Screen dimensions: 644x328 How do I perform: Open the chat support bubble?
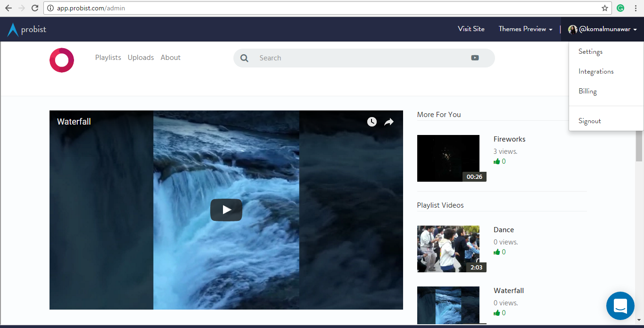(620, 306)
